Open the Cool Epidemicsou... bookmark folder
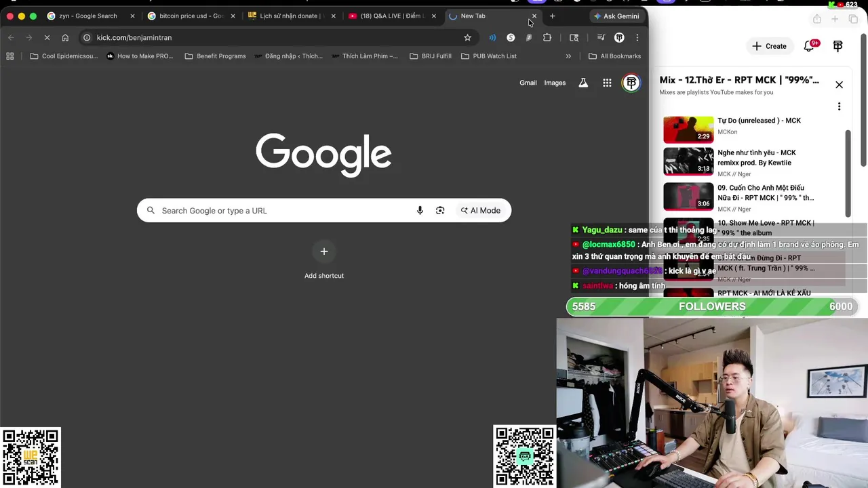 (64, 56)
